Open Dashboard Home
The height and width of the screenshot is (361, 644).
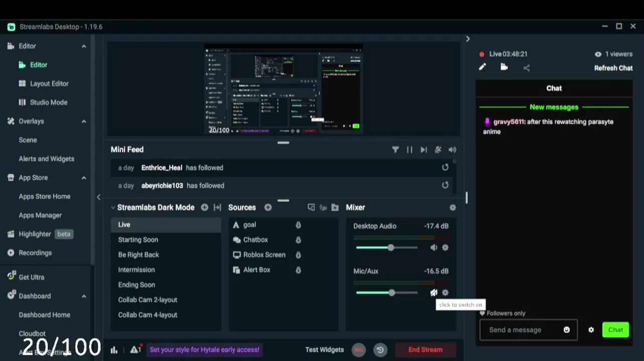point(45,315)
